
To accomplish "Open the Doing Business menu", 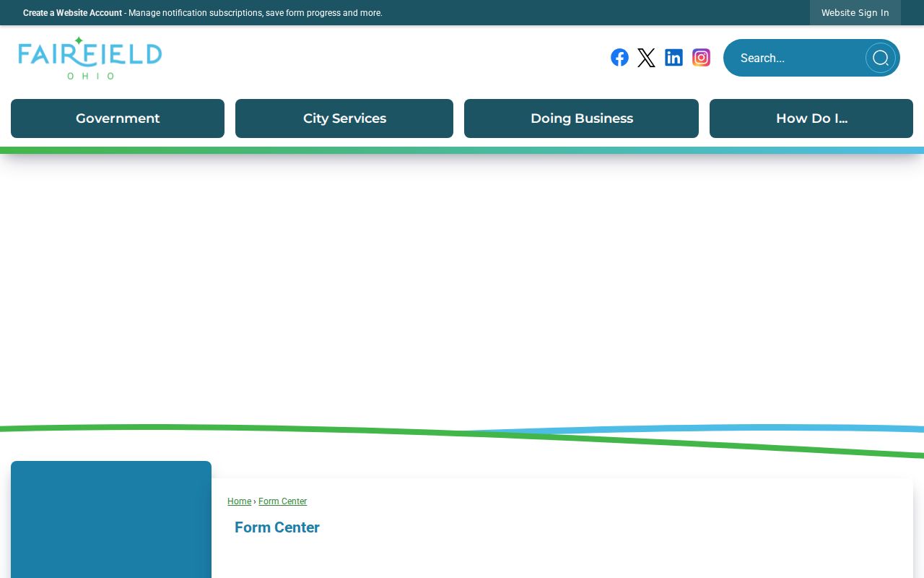I will [x=581, y=118].
